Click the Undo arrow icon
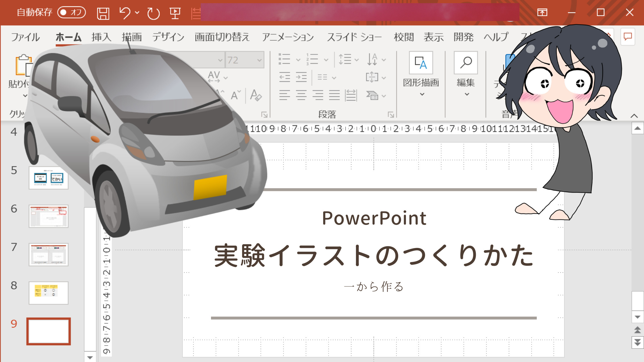The height and width of the screenshot is (362, 644). point(125,13)
